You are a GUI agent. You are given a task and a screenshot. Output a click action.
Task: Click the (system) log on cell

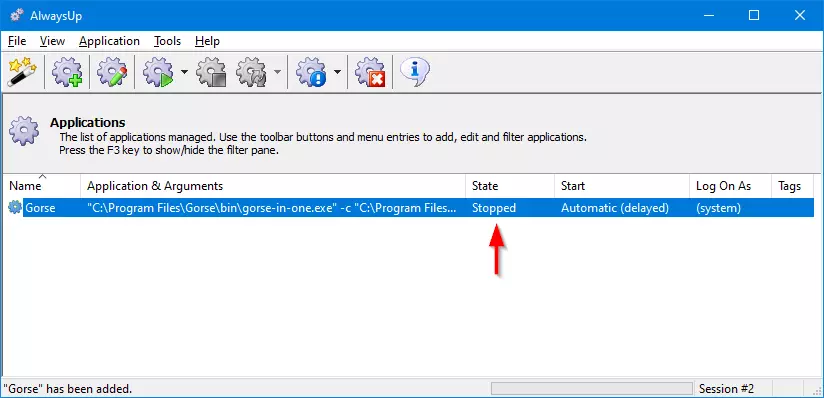tap(718, 208)
